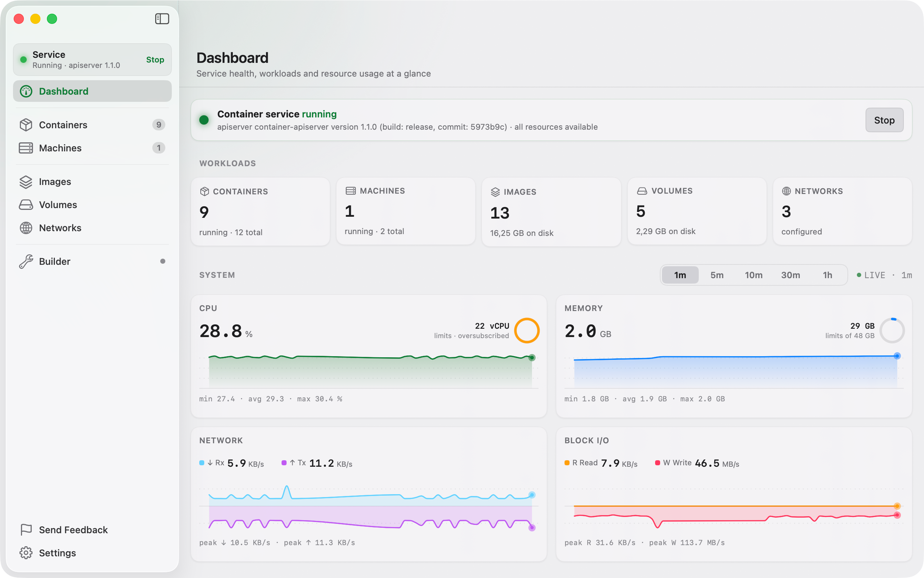Click the '16,25 GB on disk' text
The width and height of the screenshot is (924, 578).
tap(522, 233)
